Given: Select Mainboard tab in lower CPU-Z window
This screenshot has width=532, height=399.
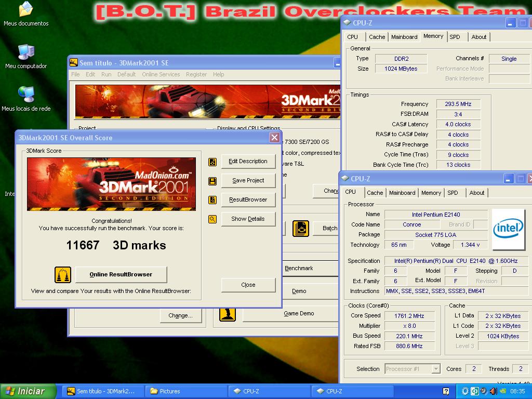Looking at the screenshot, I should point(402,193).
